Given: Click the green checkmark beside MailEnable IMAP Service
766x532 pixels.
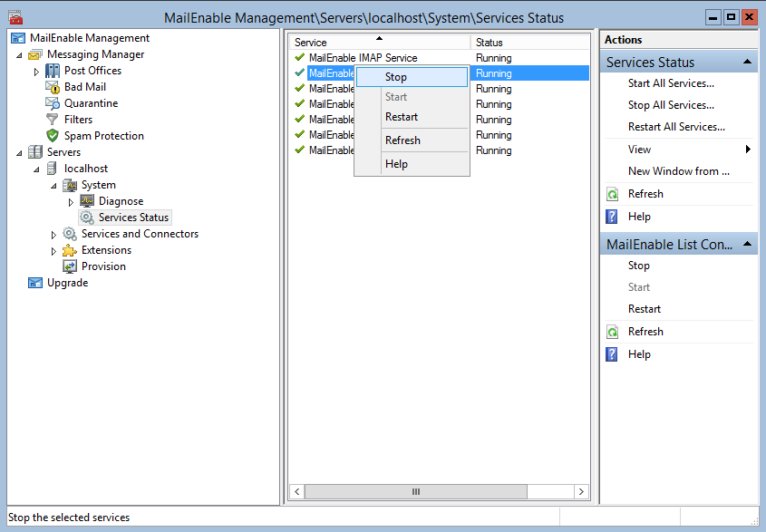Looking at the screenshot, I should tap(300, 58).
